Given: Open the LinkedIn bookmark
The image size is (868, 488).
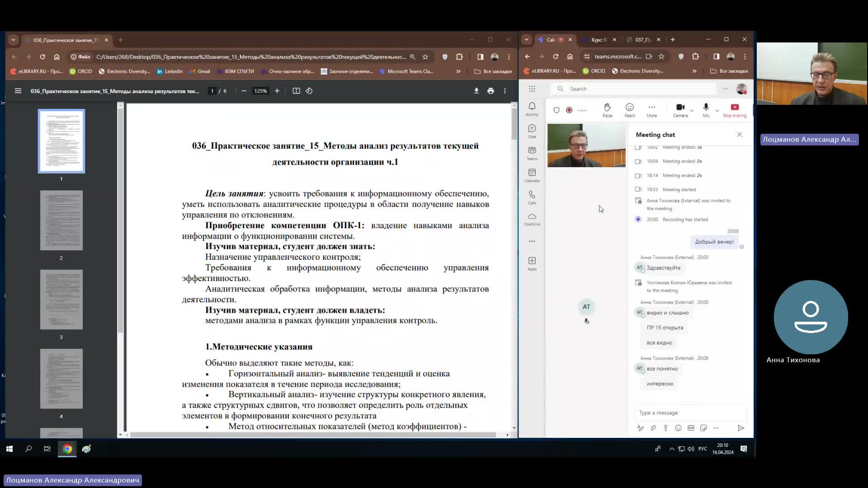Looking at the screenshot, I should click(170, 71).
